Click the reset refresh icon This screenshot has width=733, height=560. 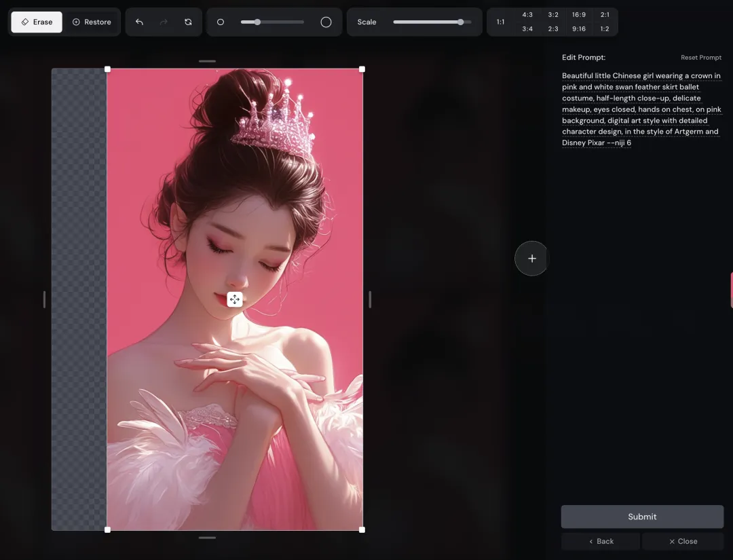pyautogui.click(x=188, y=22)
